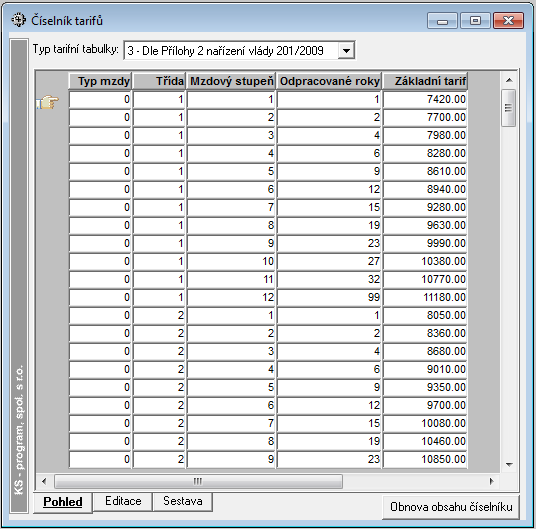
Task: Select the cell with tariff 9010.00
Action: pos(425,369)
